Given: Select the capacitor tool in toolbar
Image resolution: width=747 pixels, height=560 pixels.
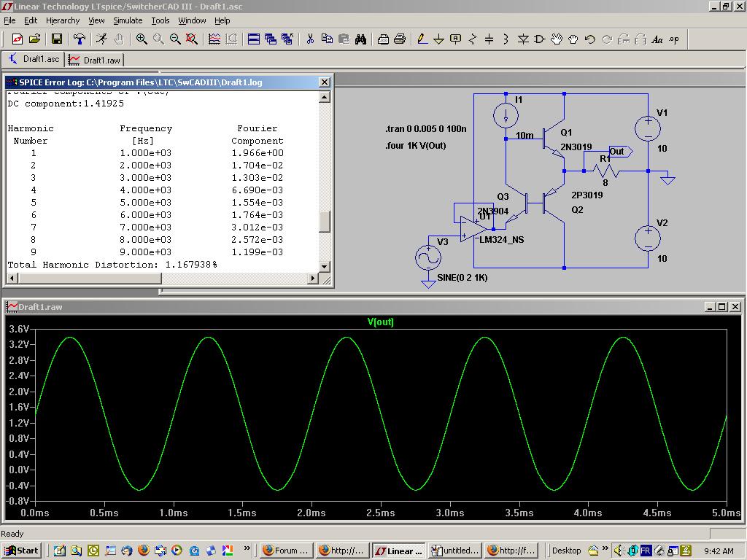Looking at the screenshot, I should 489,39.
